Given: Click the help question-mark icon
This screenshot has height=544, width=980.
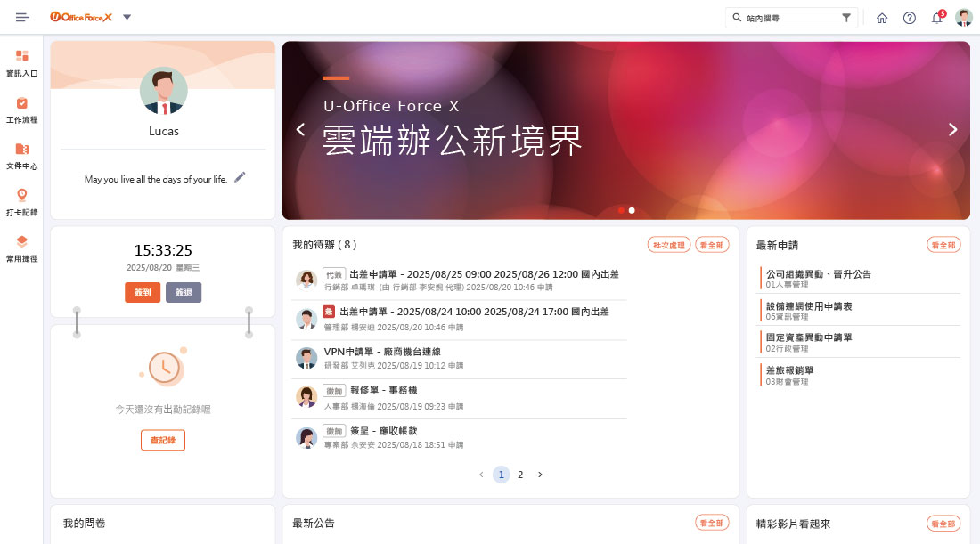Looking at the screenshot, I should click(910, 17).
